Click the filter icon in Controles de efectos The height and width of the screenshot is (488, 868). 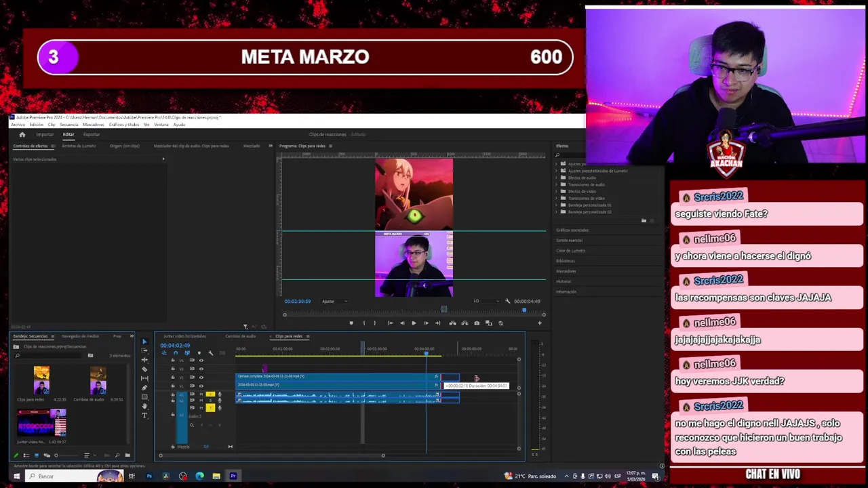pyautogui.click(x=245, y=327)
